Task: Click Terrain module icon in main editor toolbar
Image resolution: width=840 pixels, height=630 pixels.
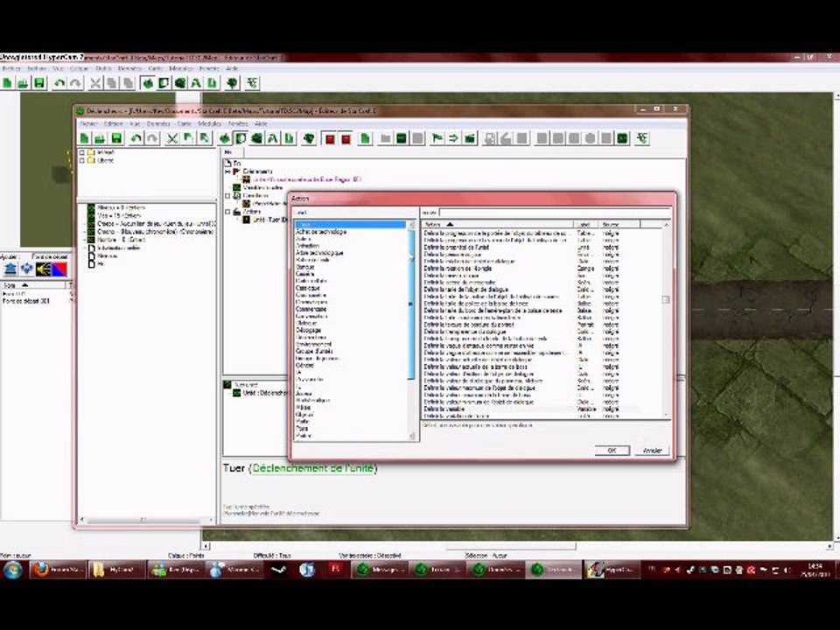Action: pyautogui.click(x=147, y=82)
